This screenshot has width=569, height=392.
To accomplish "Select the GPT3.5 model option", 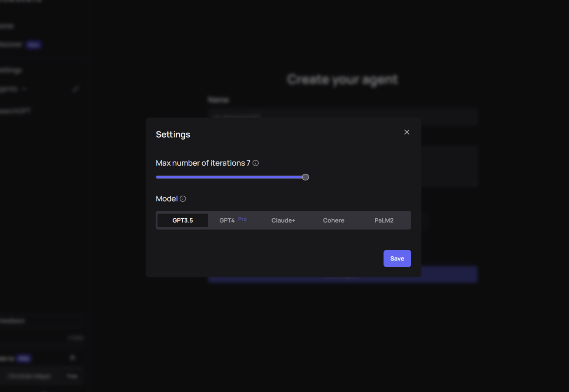I will (182, 220).
